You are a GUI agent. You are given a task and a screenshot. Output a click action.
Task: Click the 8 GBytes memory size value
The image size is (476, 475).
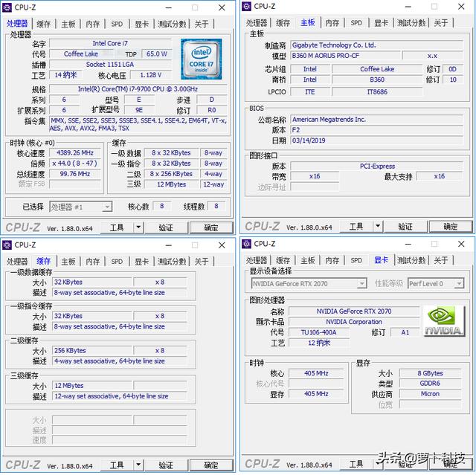(430, 373)
